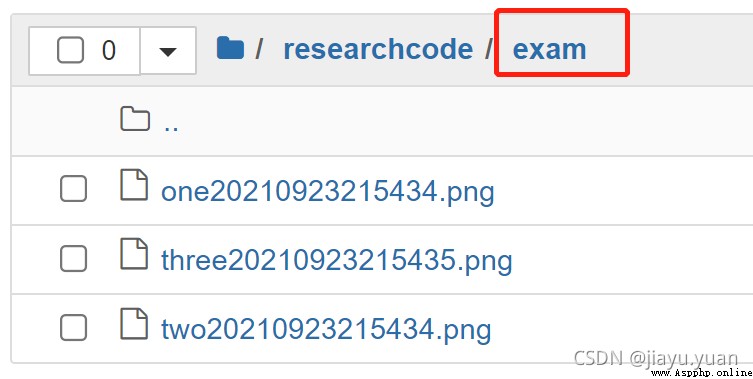Open the file one20210923215434.png
Viewport: 753px width, 379px height.
point(328,191)
